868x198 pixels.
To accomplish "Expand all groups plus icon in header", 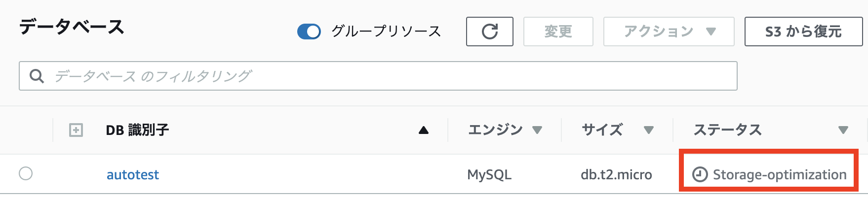I will (76, 131).
